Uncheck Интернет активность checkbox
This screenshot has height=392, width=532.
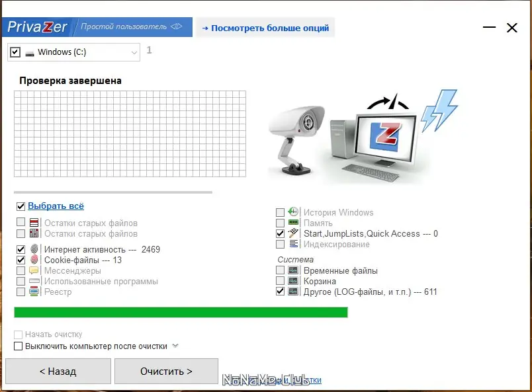point(21,250)
